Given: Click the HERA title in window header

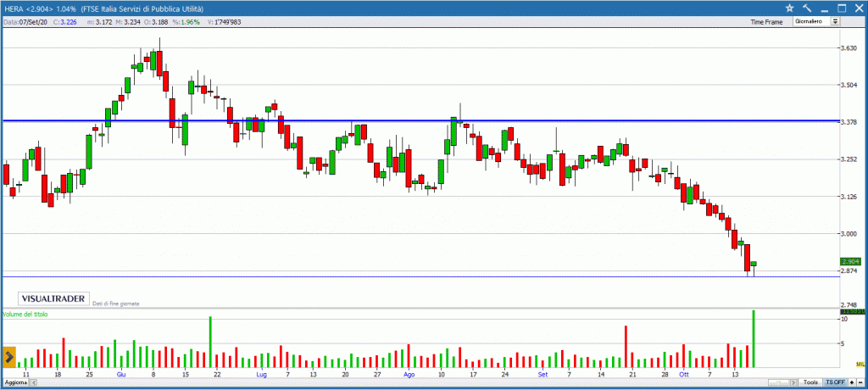Looking at the screenshot, I should coord(14,8).
